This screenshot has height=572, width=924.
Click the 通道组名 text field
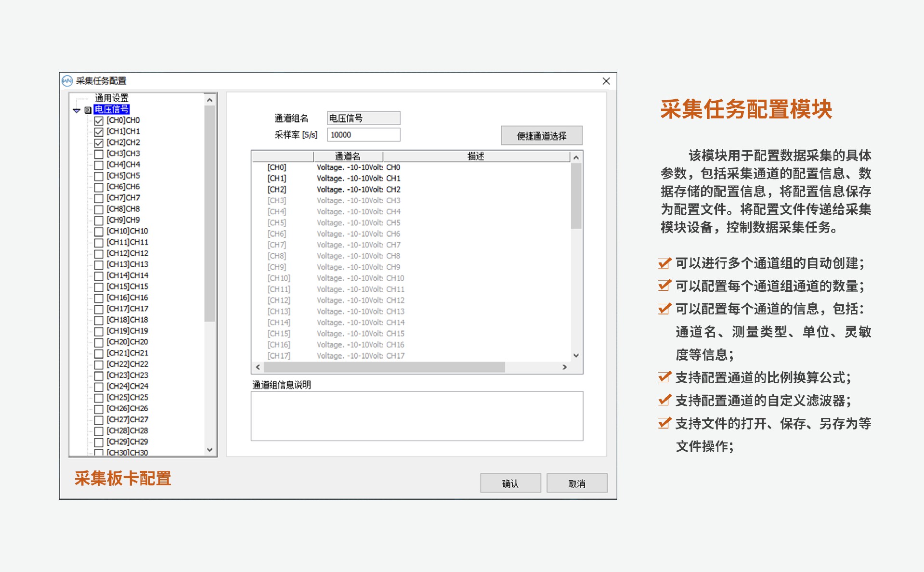363,118
